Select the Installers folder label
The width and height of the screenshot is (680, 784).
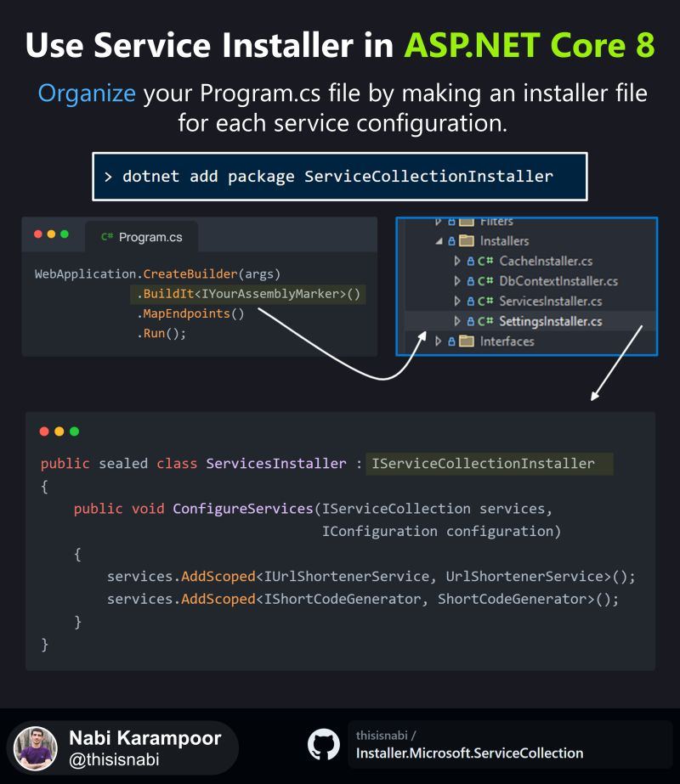[x=504, y=241]
